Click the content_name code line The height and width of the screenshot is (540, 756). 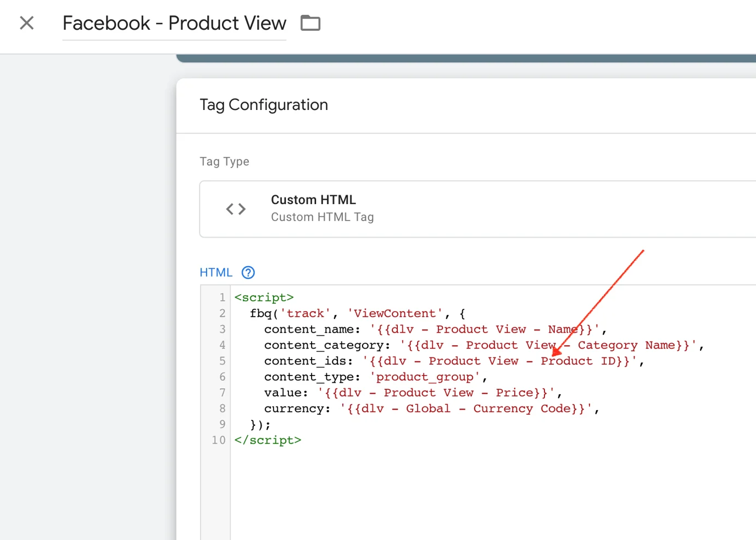click(435, 329)
